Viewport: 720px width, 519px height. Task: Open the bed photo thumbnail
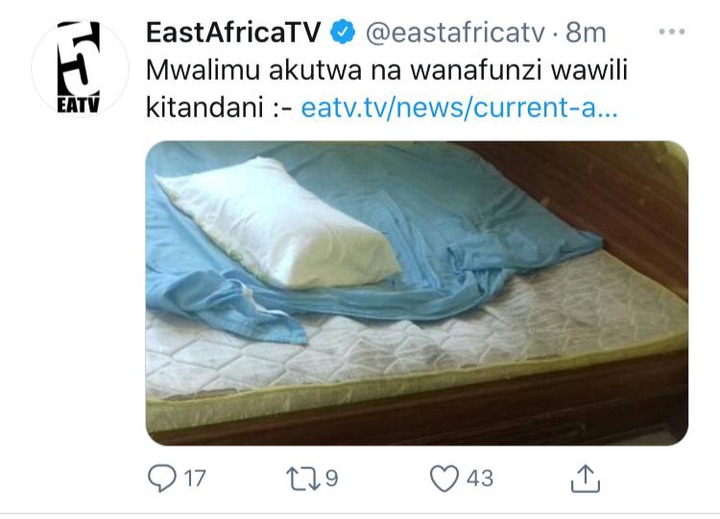(x=417, y=293)
